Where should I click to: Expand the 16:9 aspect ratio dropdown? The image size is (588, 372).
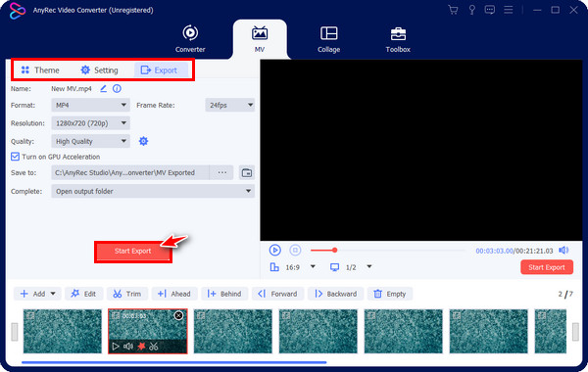point(313,266)
